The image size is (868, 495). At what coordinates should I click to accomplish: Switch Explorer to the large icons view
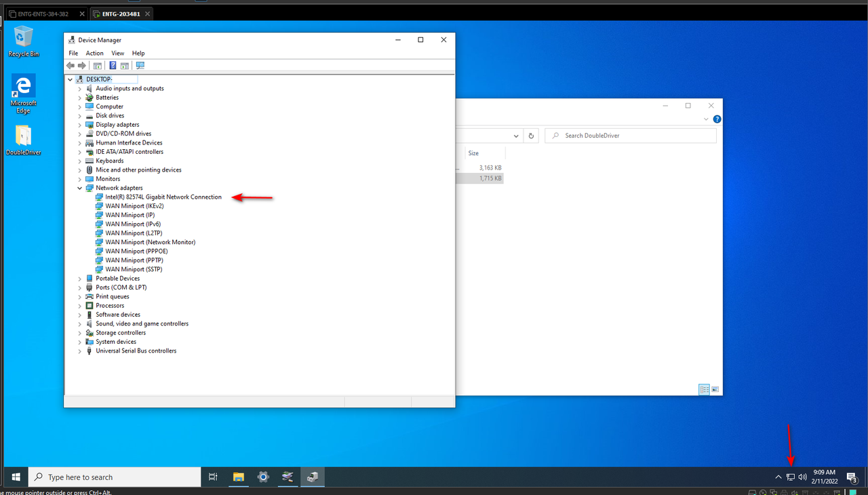coord(715,390)
